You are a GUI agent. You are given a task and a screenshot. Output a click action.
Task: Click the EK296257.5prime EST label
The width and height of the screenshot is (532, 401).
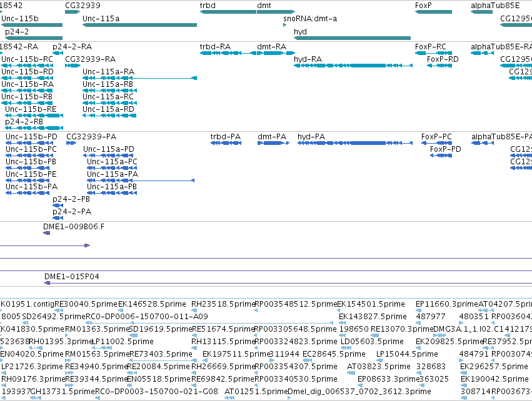click(494, 367)
